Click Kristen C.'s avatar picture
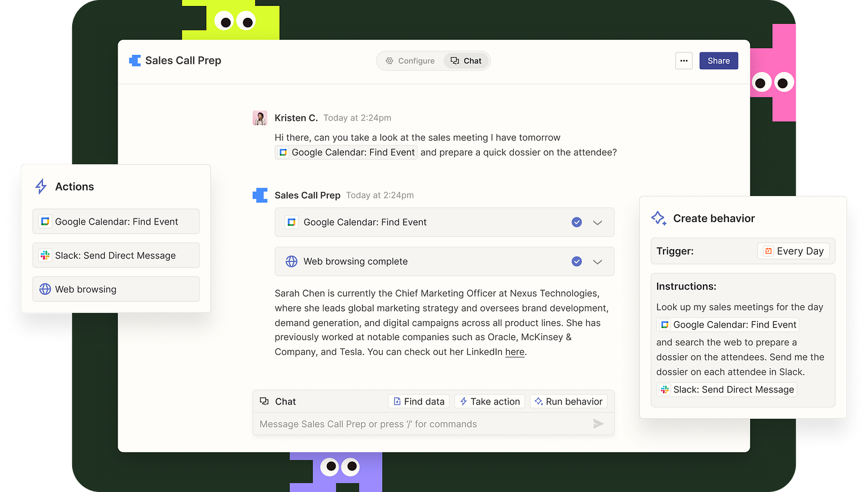The image size is (868, 492). click(x=260, y=118)
